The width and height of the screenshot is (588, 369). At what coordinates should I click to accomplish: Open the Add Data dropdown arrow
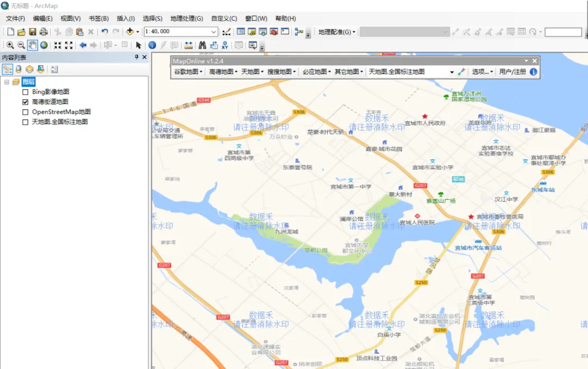pyautogui.click(x=138, y=32)
